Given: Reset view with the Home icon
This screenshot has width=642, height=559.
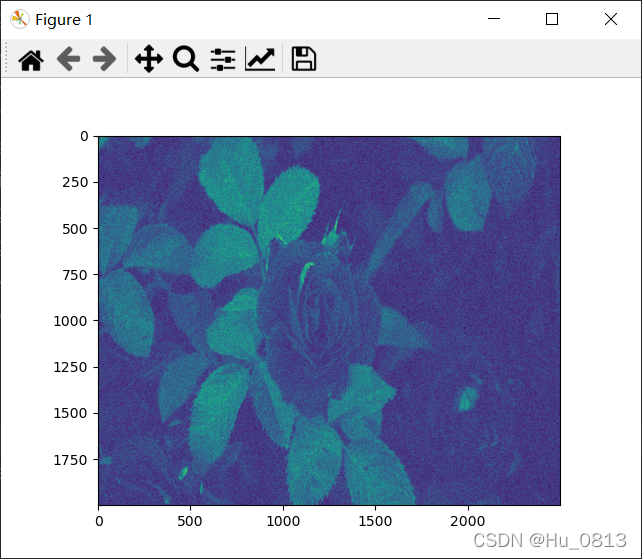Looking at the screenshot, I should (31, 60).
